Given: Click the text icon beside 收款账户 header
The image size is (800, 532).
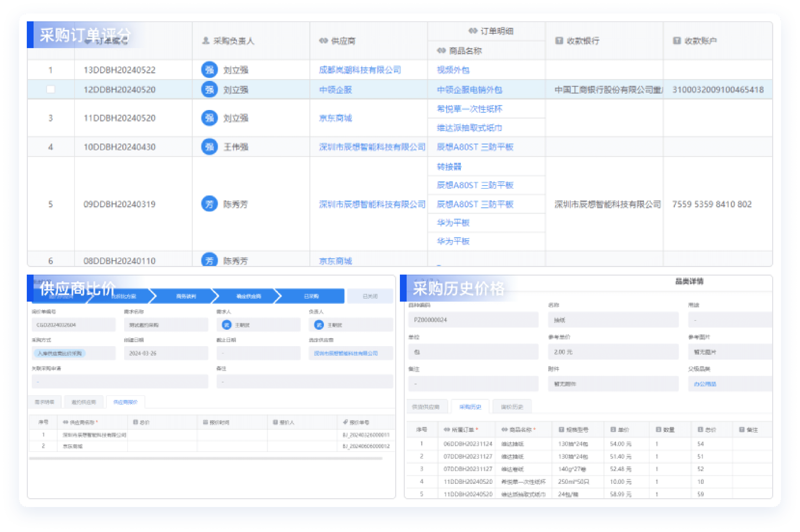Looking at the screenshot, I should tap(676, 41).
